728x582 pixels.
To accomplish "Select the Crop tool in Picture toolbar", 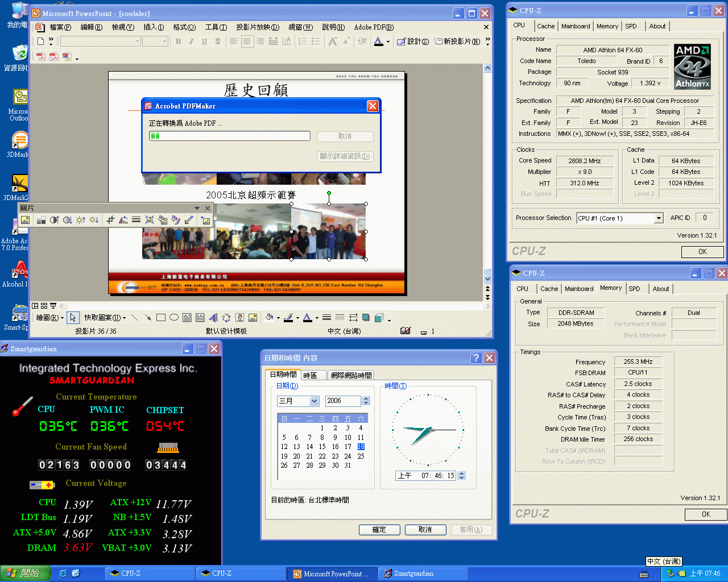I will pos(110,220).
